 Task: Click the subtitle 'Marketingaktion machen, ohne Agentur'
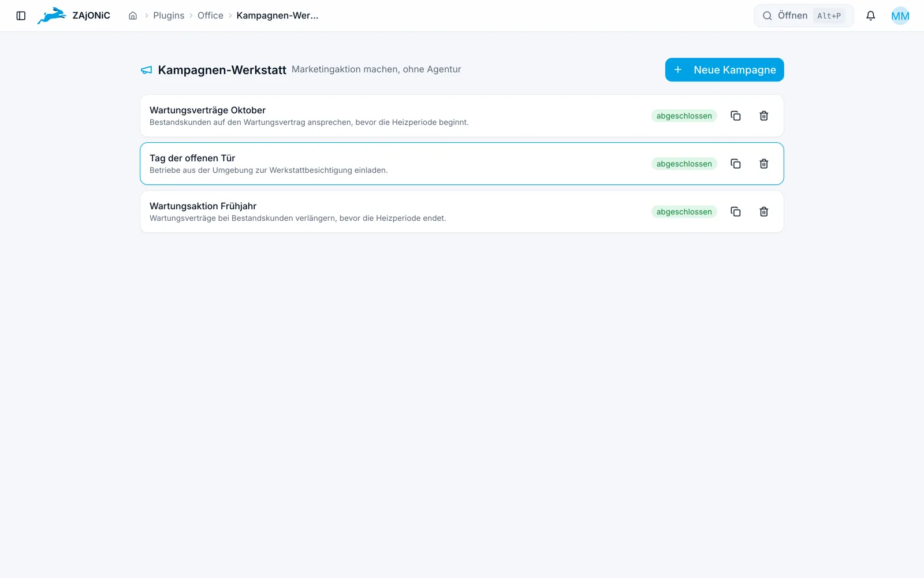pyautogui.click(x=376, y=69)
